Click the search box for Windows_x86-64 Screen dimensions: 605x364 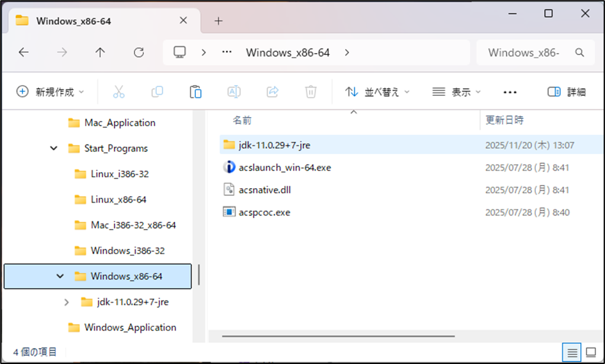(530, 52)
